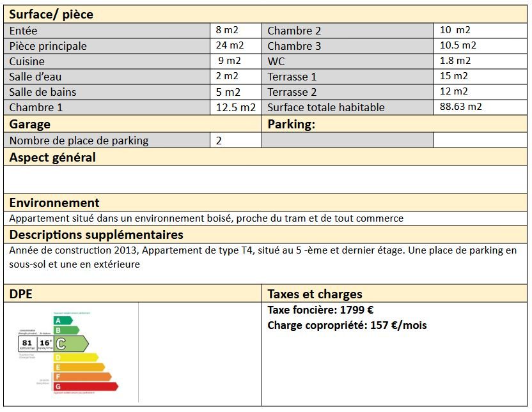This screenshot has width=532, height=412.
Task: Click the green A energy class arrow
Action: click(63, 321)
